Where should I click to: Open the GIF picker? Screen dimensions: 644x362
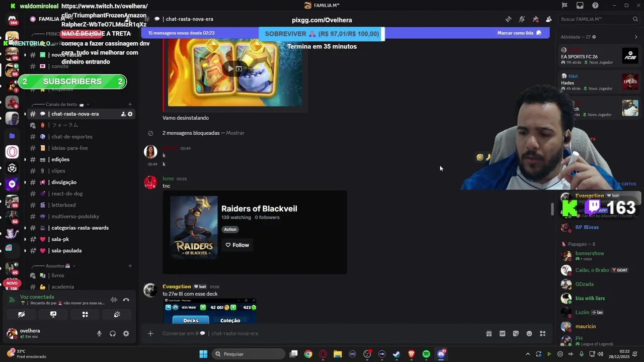tap(502, 333)
